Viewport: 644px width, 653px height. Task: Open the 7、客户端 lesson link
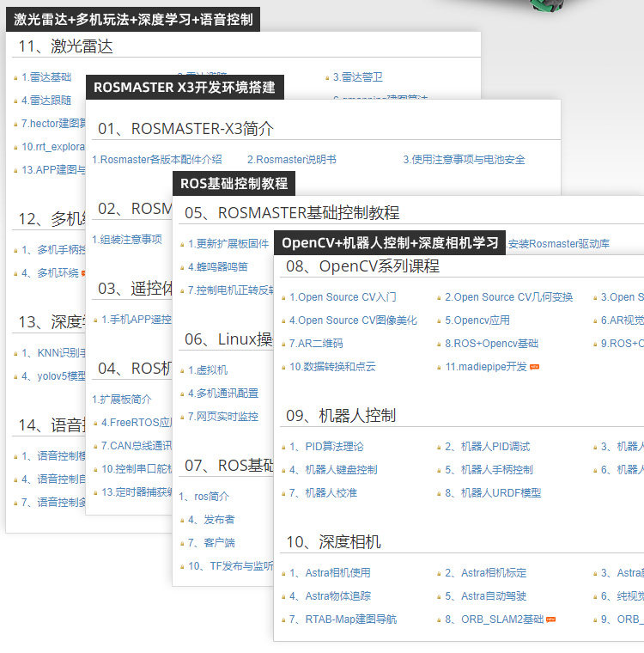[211, 543]
